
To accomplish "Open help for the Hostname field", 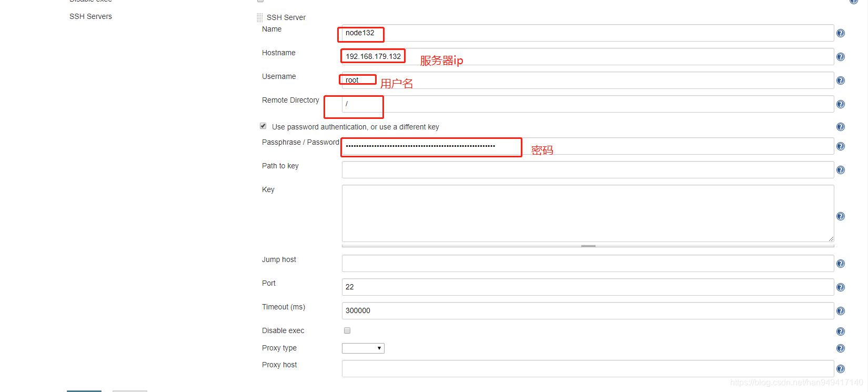I will pos(841,57).
